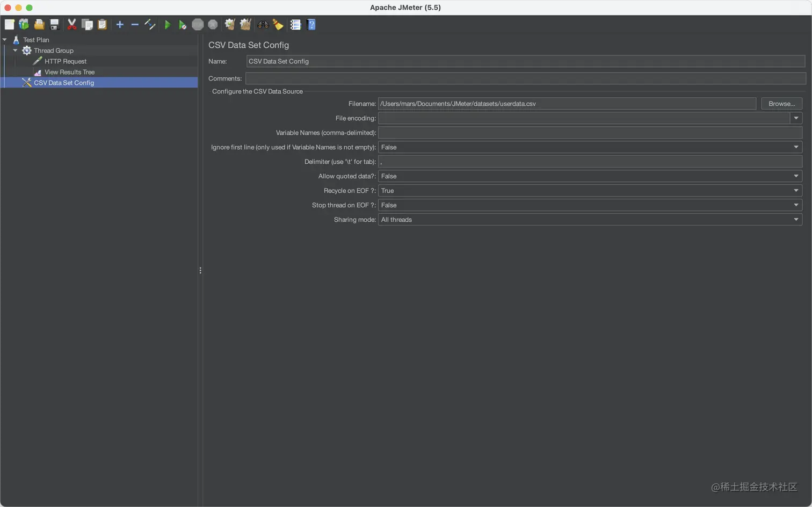812x507 pixels.
Task: Select View Results Tree node
Action: click(69, 72)
